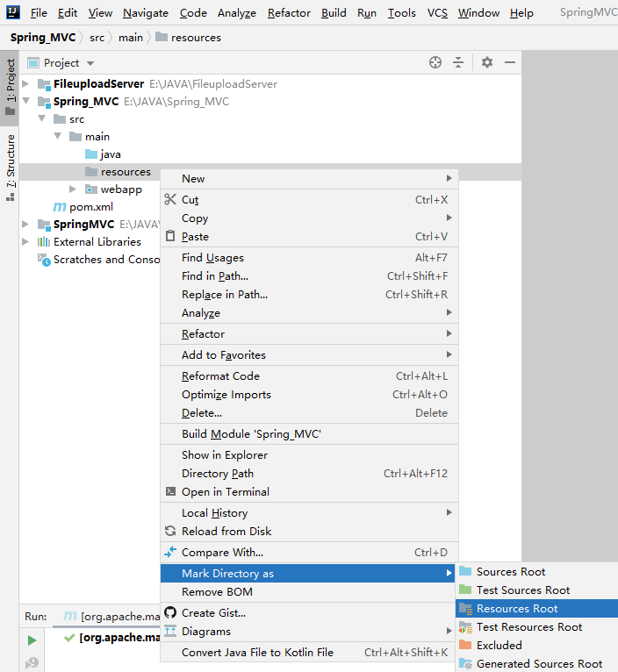Open the Build menu in menu bar
This screenshot has width=618, height=672.
point(334,13)
